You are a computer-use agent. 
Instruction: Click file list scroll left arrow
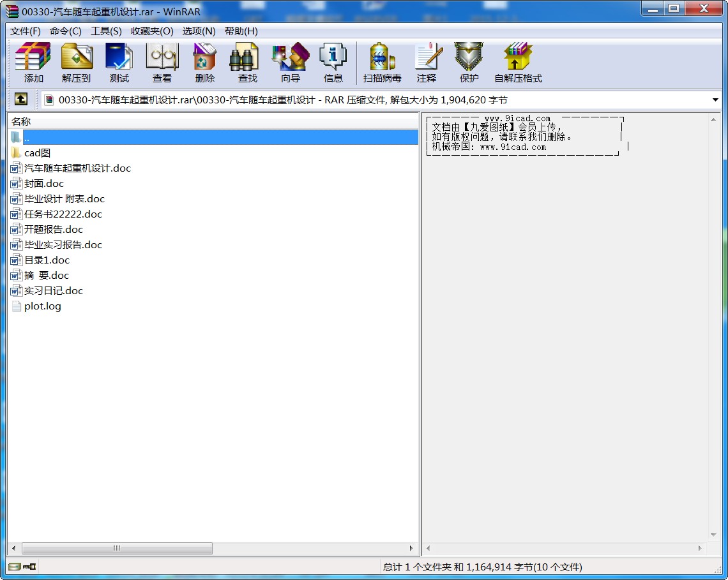coord(14,548)
